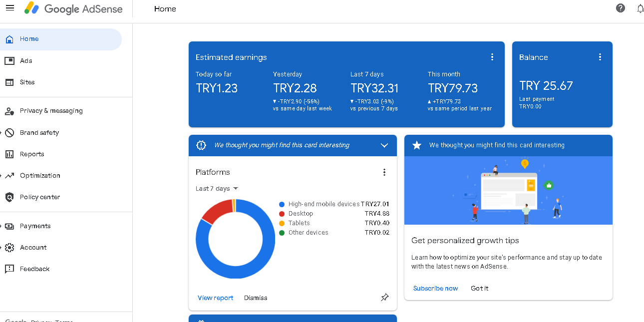Dismiss the Platforms card
The height and width of the screenshot is (322, 644).
pyautogui.click(x=256, y=298)
